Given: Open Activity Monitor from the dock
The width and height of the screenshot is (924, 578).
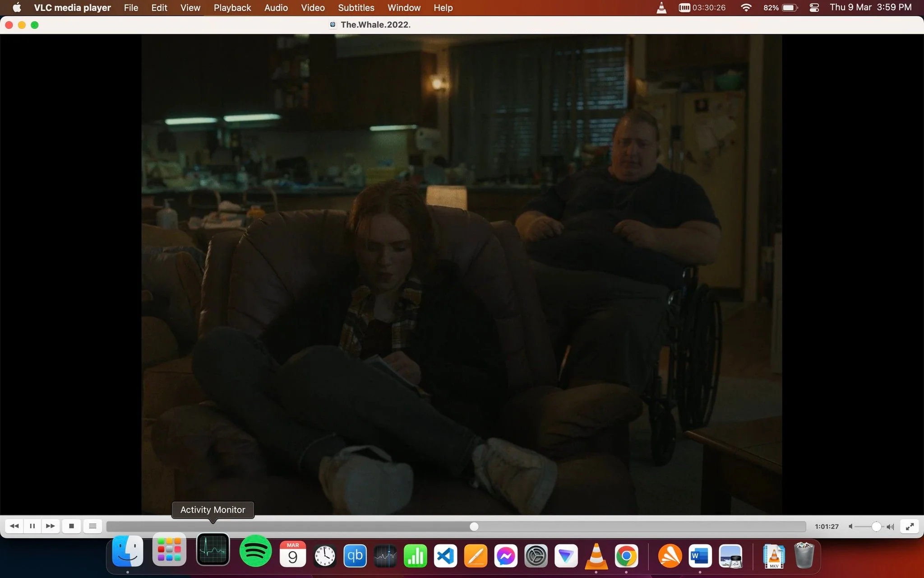Looking at the screenshot, I should pos(213,550).
